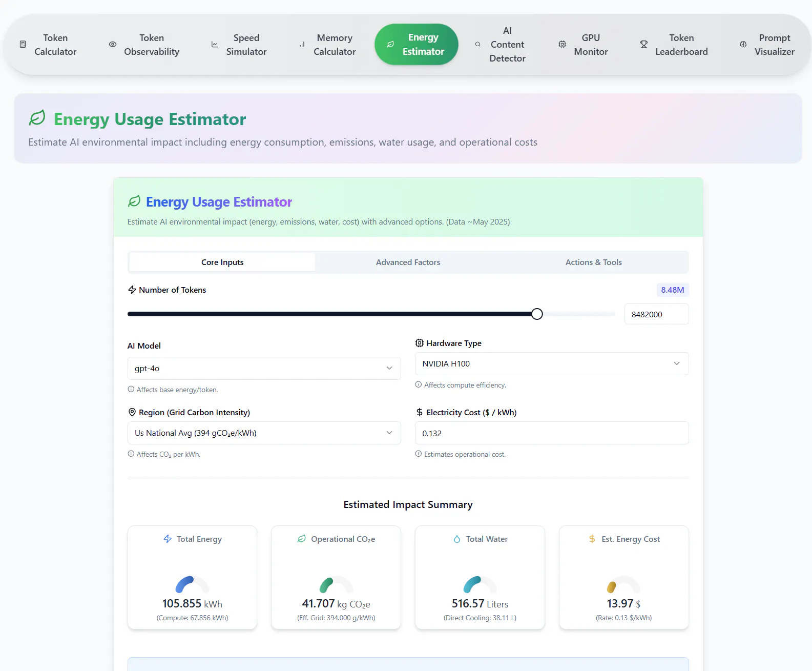This screenshot has height=671, width=812.
Task: Click the eye icon for Token Observability
Action: coord(113,45)
